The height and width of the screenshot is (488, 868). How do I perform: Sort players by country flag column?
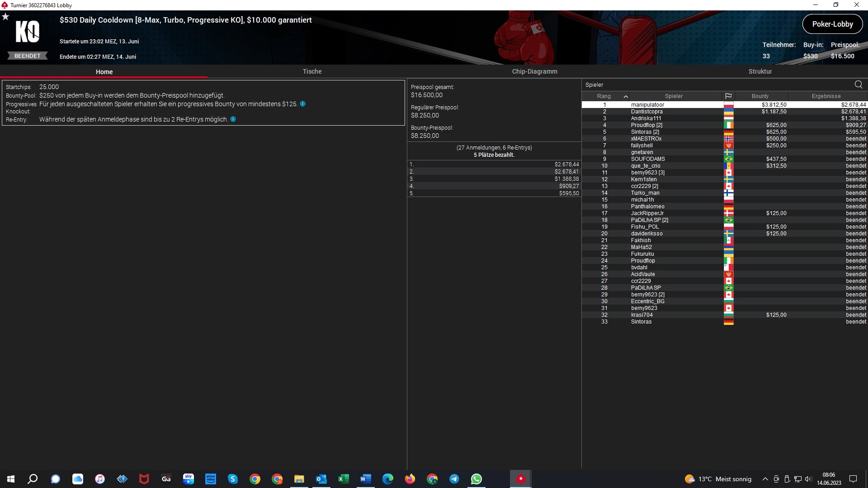(x=728, y=96)
